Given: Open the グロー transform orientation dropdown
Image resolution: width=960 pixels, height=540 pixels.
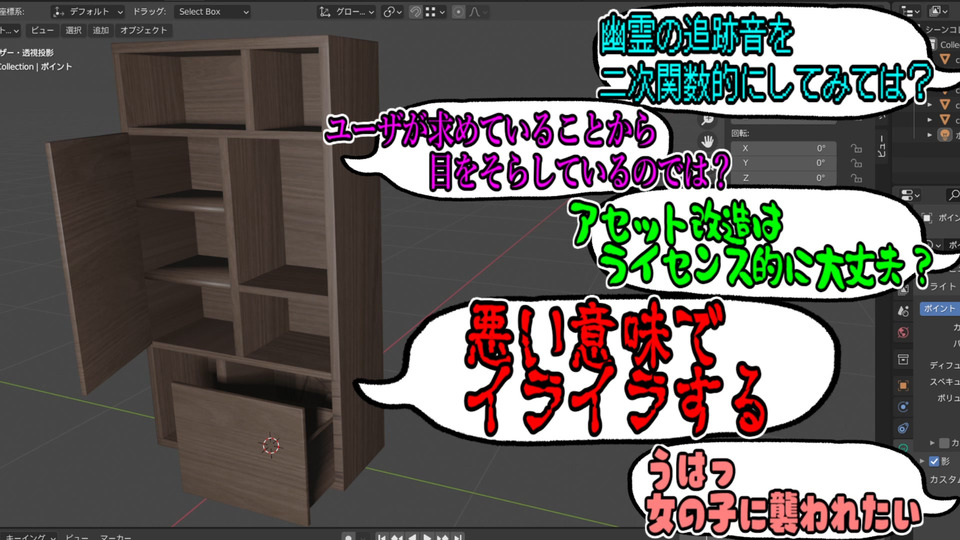Looking at the screenshot, I should 347,12.
